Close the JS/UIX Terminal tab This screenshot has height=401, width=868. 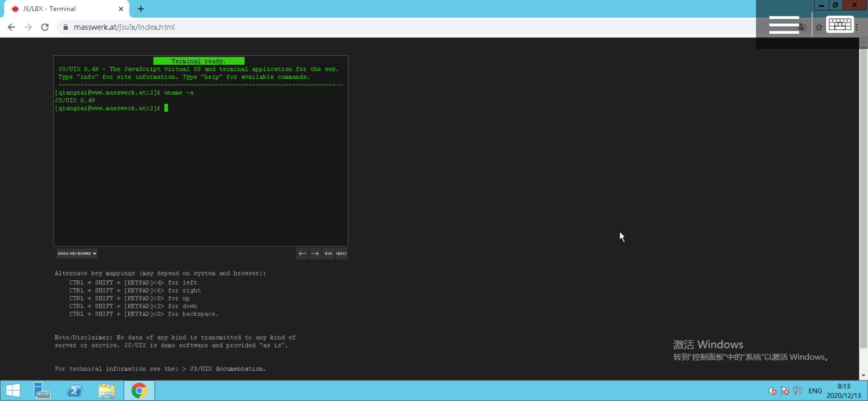tap(121, 9)
